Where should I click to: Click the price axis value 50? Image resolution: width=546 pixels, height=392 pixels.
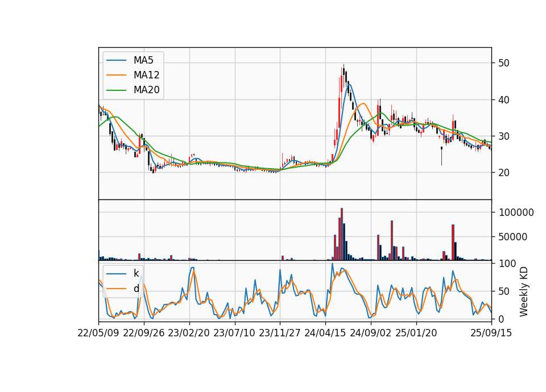[x=504, y=63]
